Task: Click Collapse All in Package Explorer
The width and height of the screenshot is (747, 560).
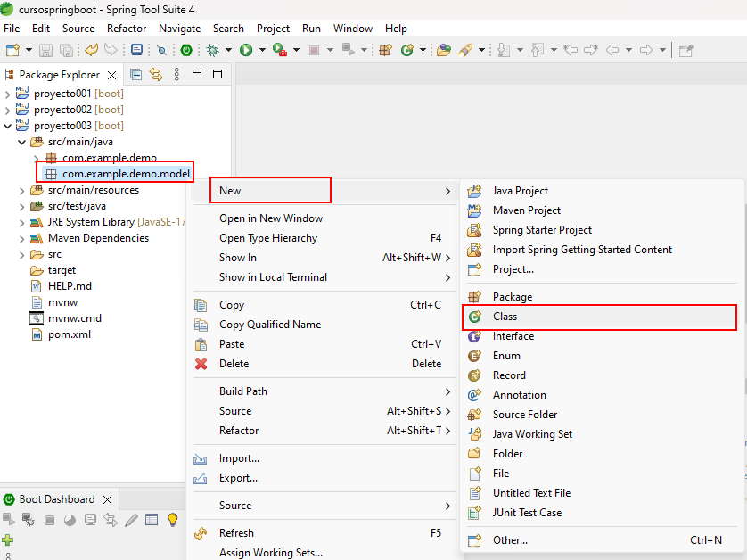Action: (x=135, y=74)
